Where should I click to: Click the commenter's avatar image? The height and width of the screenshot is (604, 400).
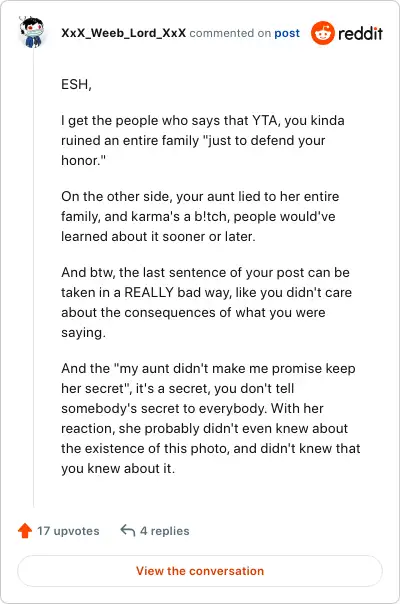coord(32,32)
